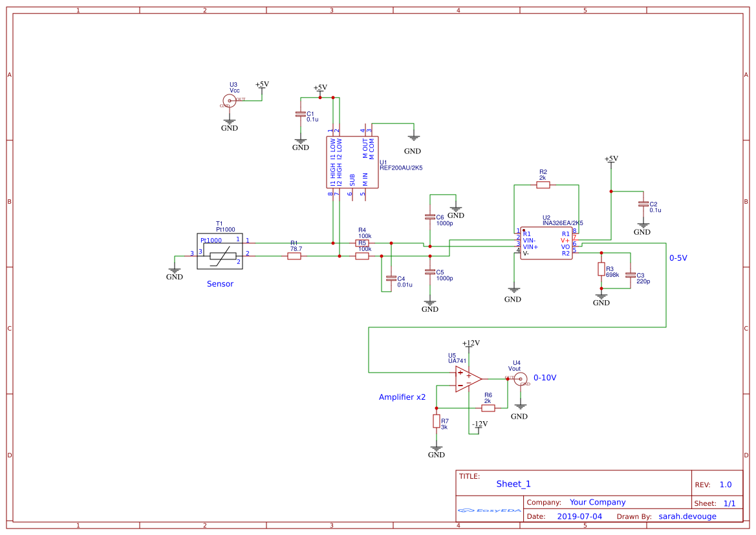This screenshot has width=756, height=535.
Task: Click the drawn-by name sarah.devouge
Action: [x=687, y=516]
